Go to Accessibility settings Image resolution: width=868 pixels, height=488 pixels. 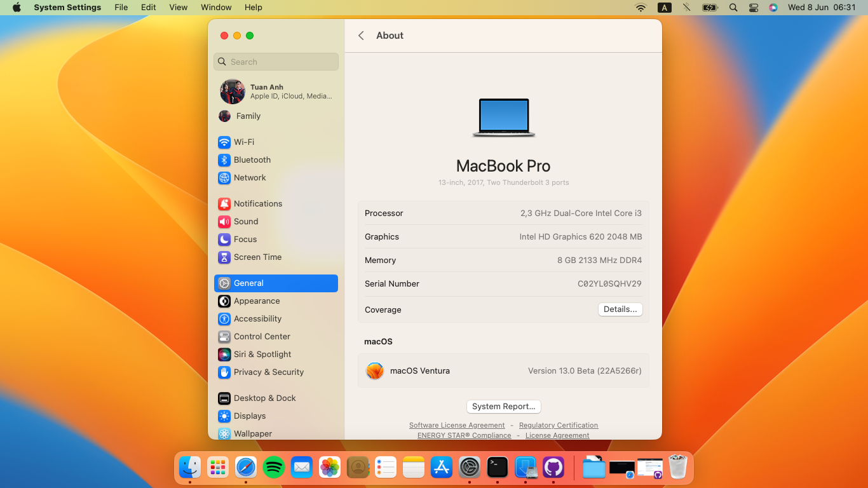[x=276, y=319]
